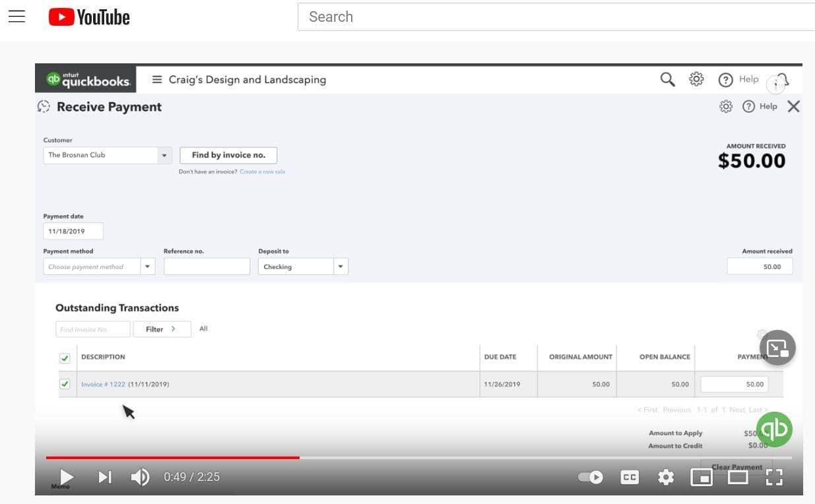Open the YouTube hamburger menu
This screenshot has width=815, height=504.
(16, 17)
